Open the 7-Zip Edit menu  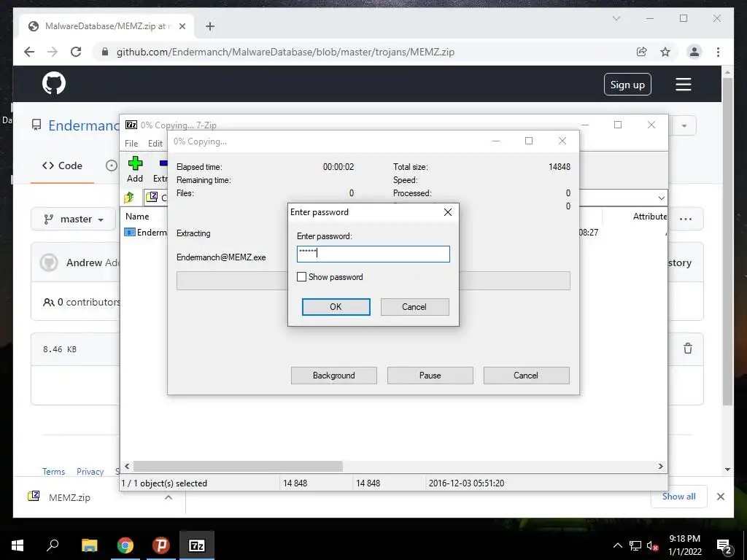point(155,144)
